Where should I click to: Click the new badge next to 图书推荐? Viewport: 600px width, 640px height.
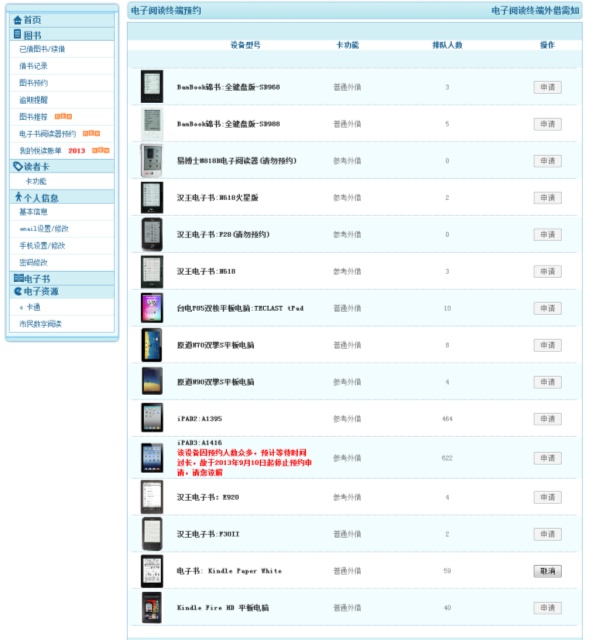(x=63, y=116)
